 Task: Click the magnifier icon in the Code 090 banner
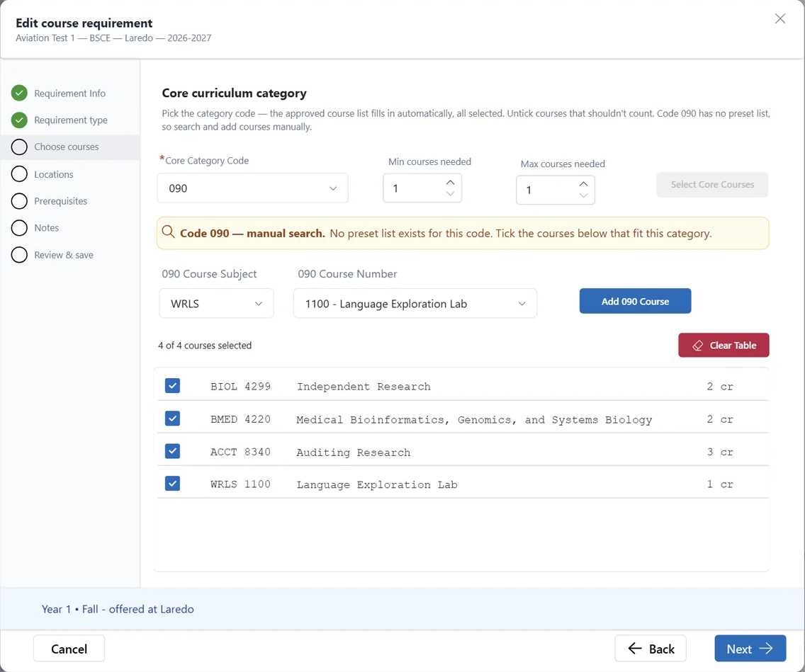click(168, 232)
